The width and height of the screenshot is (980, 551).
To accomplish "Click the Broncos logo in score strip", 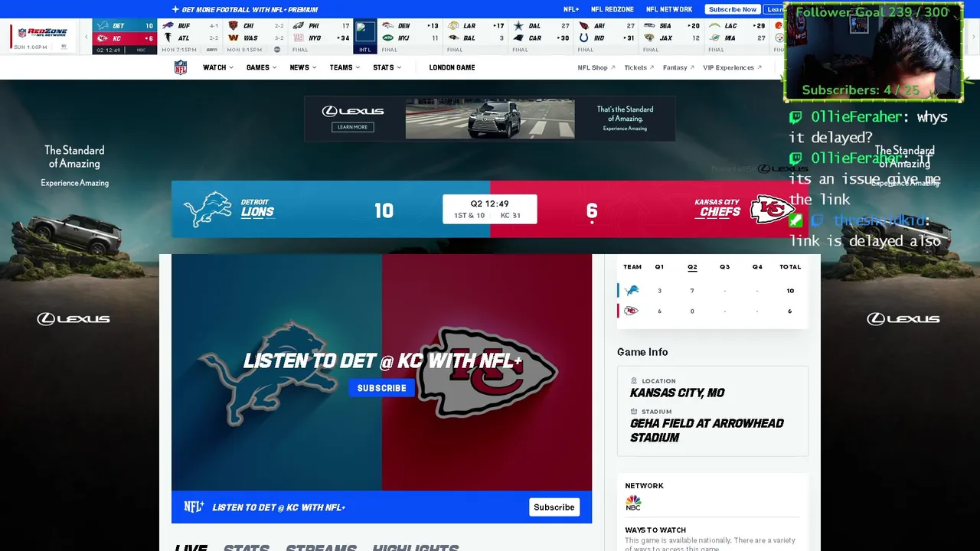I will tap(387, 26).
